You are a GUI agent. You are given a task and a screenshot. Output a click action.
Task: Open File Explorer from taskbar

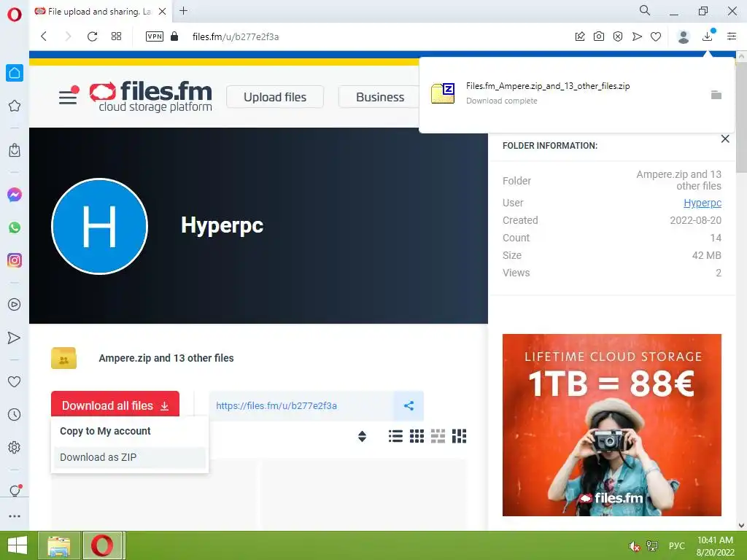(59, 545)
